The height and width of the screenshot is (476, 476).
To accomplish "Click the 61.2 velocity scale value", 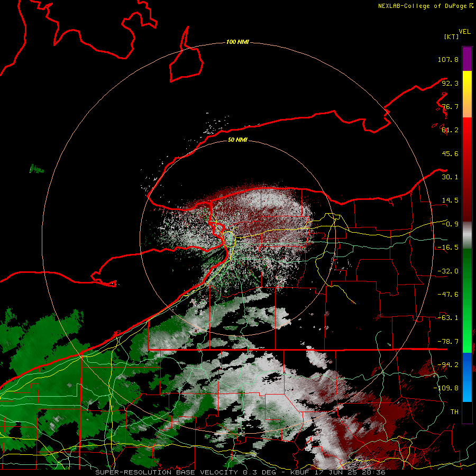I will point(450,130).
